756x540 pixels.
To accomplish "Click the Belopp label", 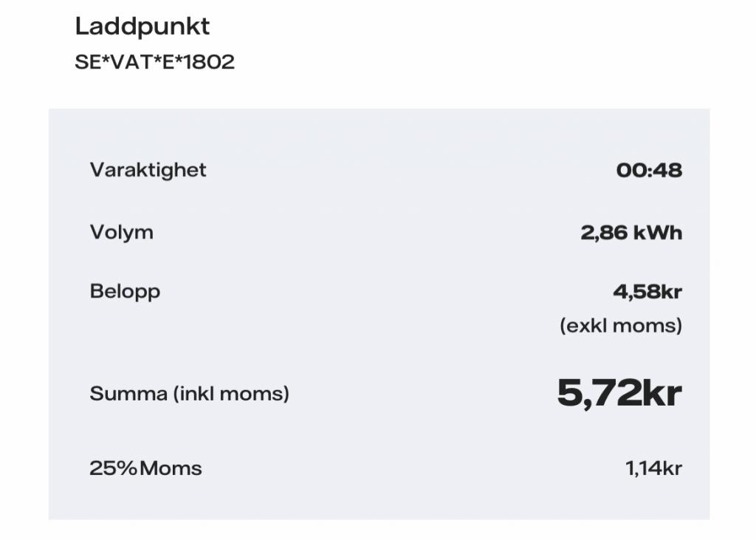I will coord(125,292).
